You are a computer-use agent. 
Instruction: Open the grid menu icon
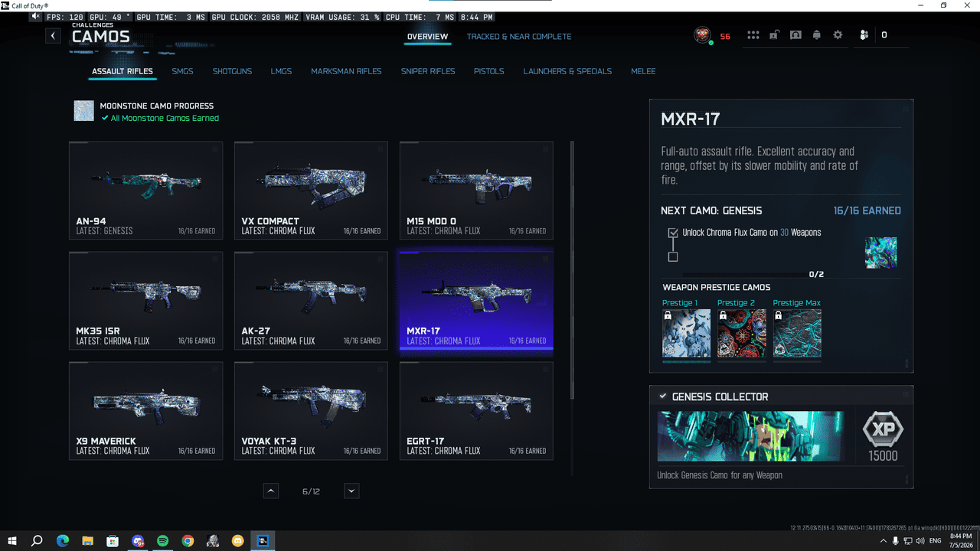753,35
